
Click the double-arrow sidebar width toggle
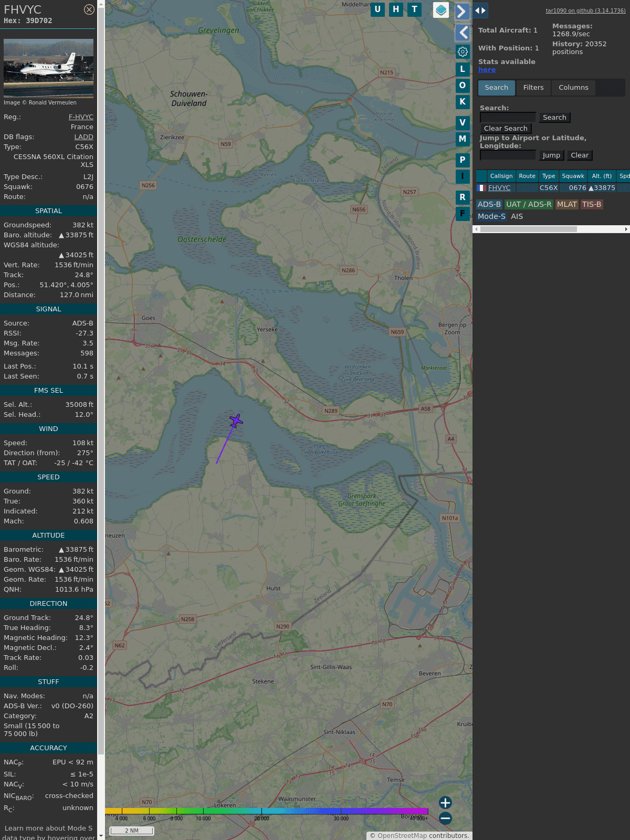point(480,10)
